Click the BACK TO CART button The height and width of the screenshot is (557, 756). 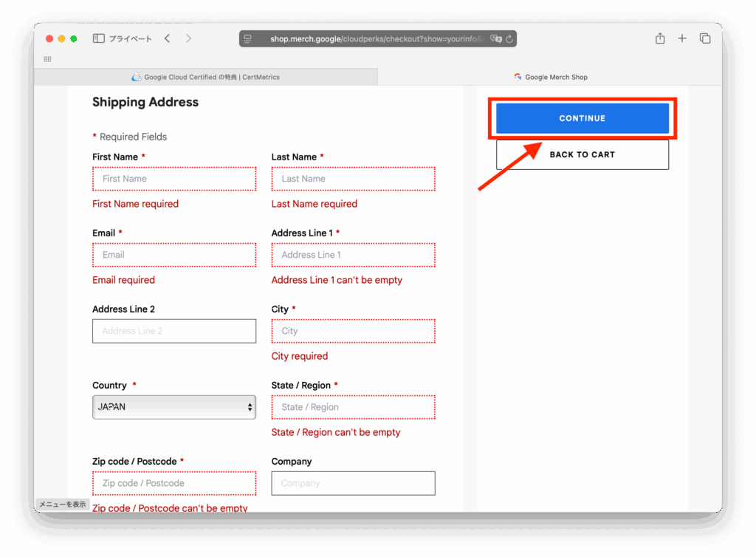pos(582,155)
